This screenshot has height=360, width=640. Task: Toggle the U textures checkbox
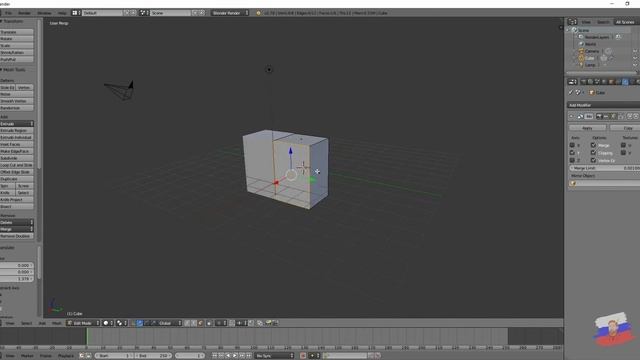(623, 145)
